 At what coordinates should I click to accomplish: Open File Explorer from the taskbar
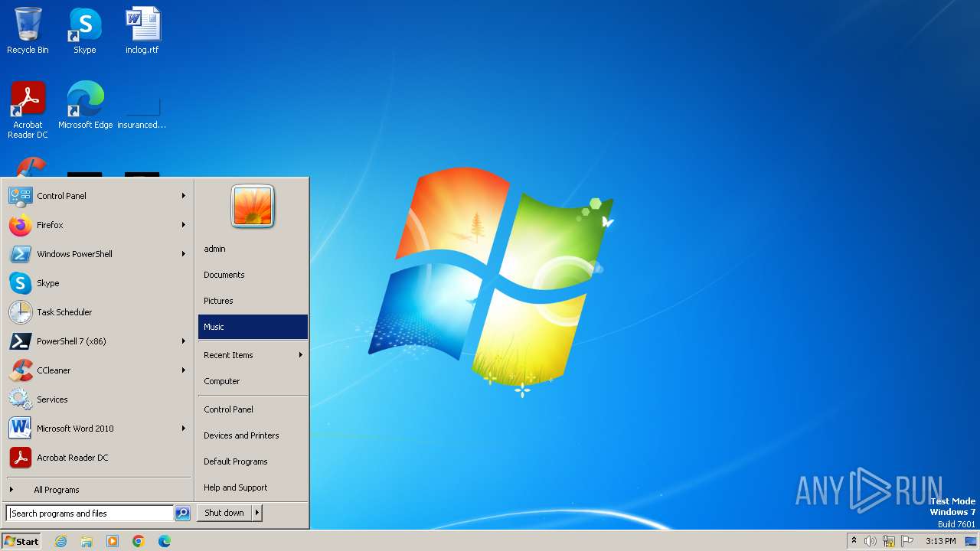pyautogui.click(x=87, y=541)
